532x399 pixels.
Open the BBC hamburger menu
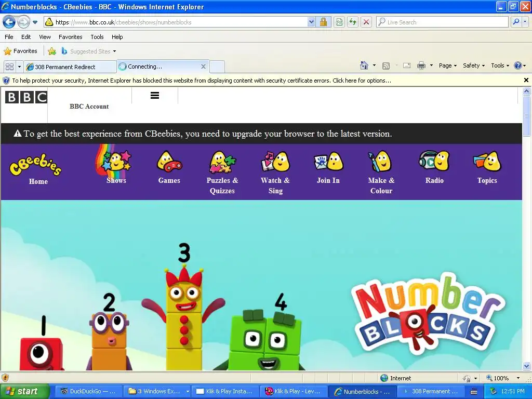(155, 96)
